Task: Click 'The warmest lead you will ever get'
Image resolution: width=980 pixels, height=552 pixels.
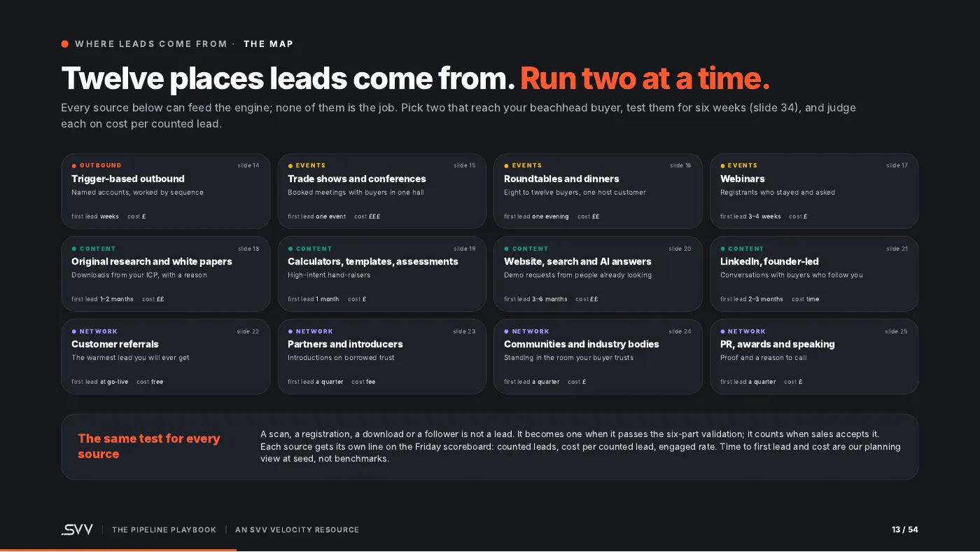Action: pos(130,358)
